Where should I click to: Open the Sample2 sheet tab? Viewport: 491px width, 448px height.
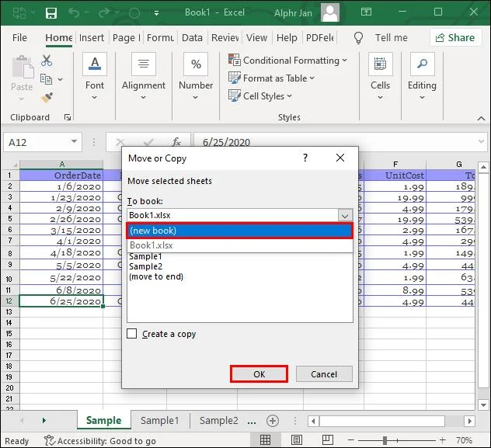pos(219,421)
